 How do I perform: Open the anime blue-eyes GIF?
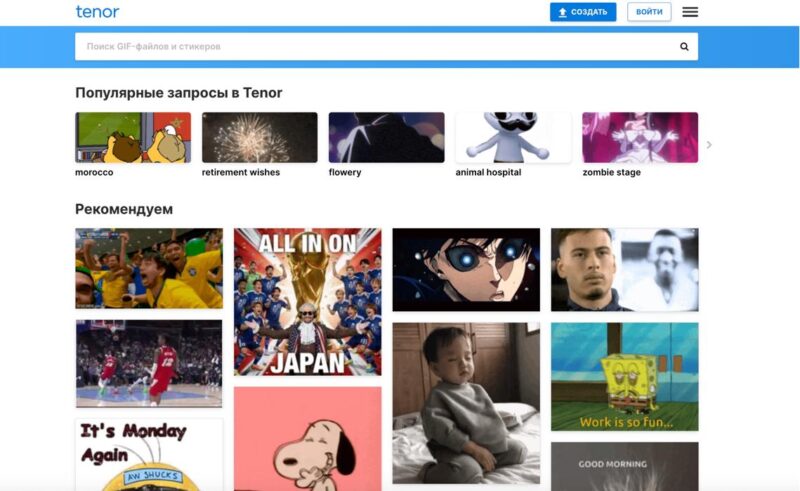click(466, 269)
